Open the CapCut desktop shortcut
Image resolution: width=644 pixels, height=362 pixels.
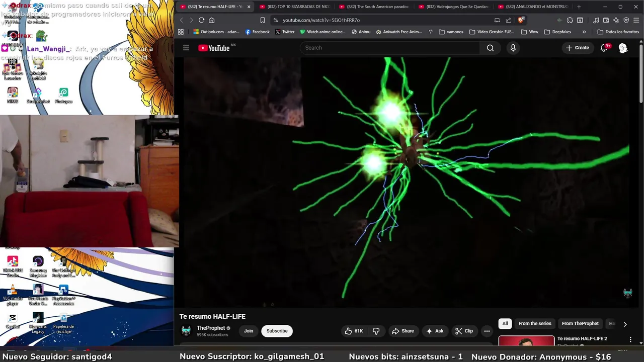[x=13, y=321]
